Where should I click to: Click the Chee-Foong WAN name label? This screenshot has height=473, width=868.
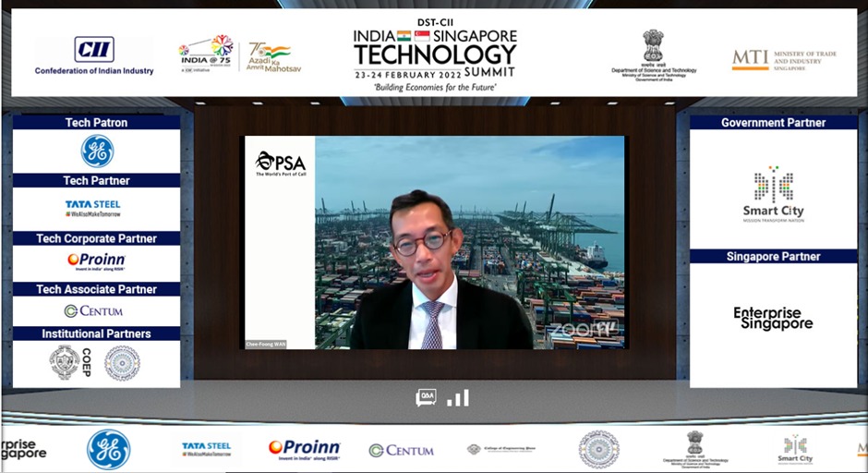(x=266, y=344)
